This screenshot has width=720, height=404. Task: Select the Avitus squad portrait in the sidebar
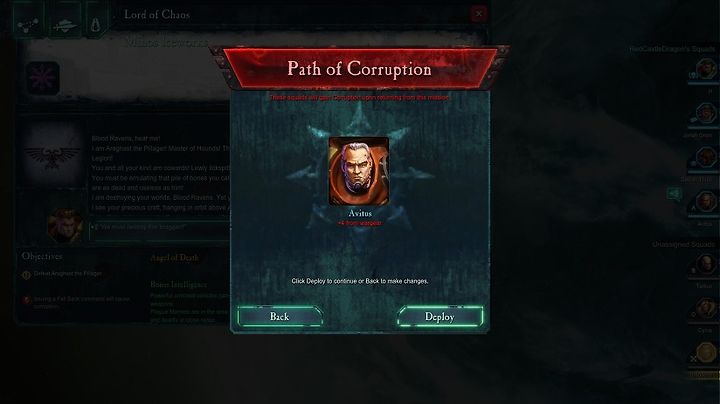click(x=705, y=202)
